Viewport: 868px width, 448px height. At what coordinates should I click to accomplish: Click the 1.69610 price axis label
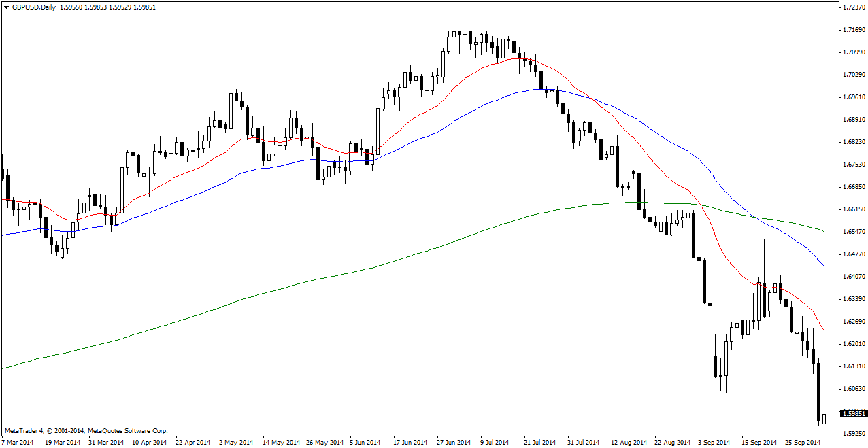(853, 97)
